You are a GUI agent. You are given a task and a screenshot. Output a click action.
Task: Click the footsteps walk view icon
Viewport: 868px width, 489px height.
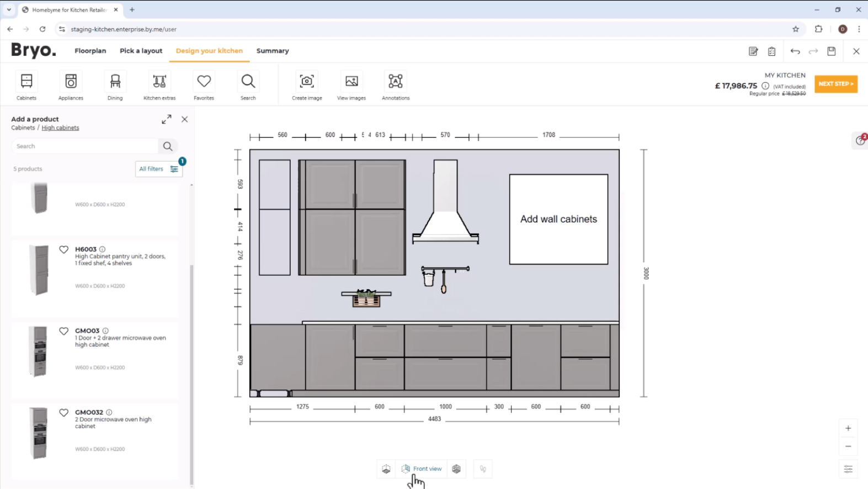click(483, 469)
